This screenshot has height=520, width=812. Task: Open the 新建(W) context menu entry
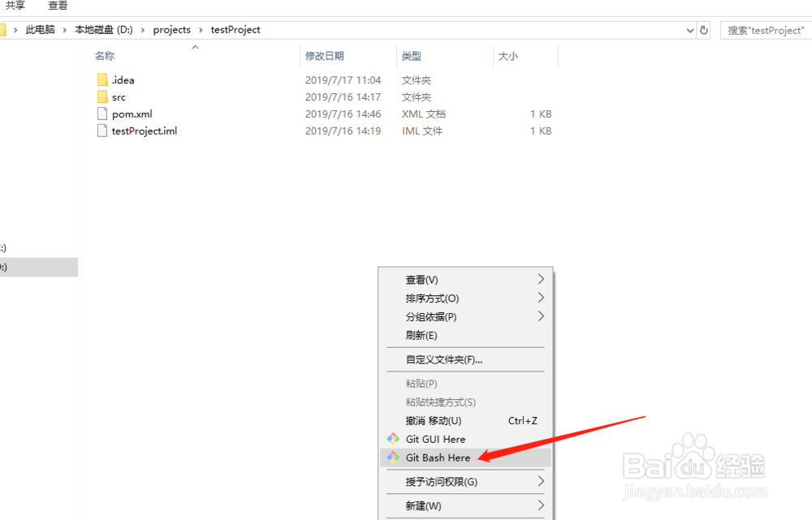click(x=465, y=505)
